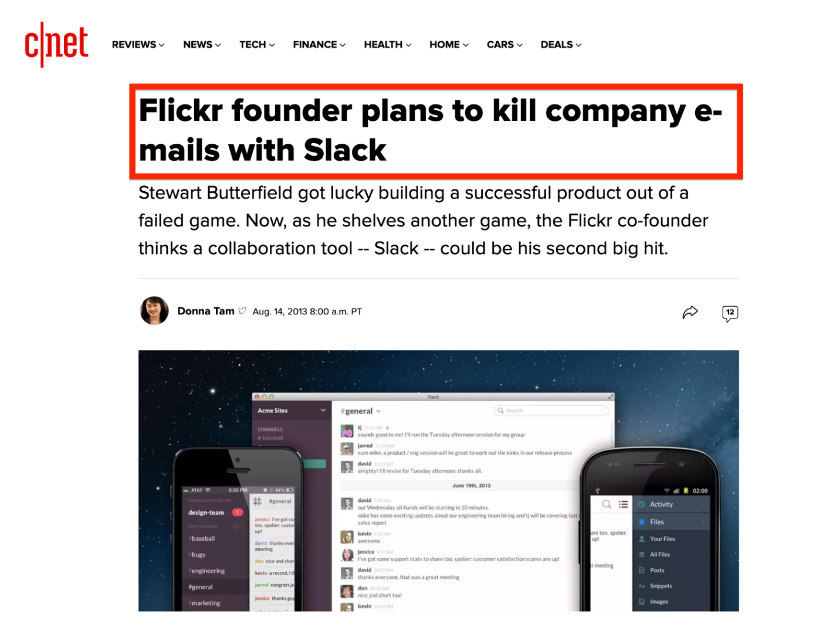Open the comments bubble showing 12
The width and height of the screenshot is (813, 644).
tap(730, 313)
